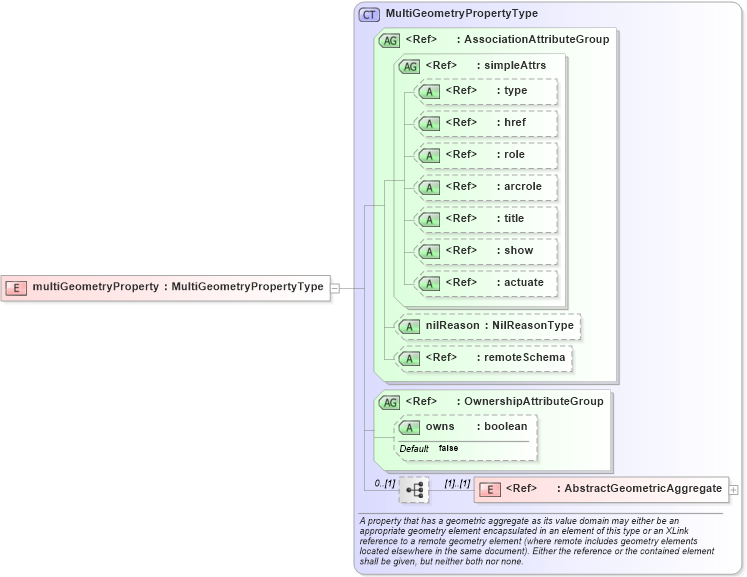Click the documentation paragraph about geometric aggregate

(x=537, y=541)
